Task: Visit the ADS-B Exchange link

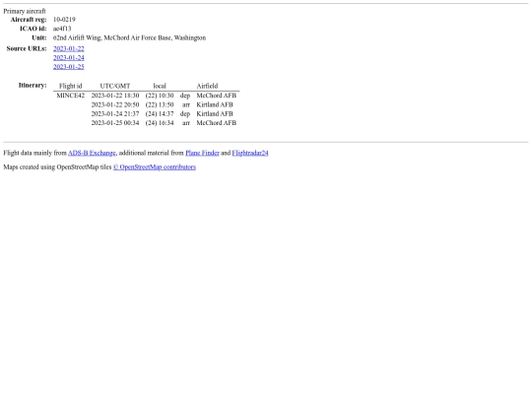Action: click(92, 153)
